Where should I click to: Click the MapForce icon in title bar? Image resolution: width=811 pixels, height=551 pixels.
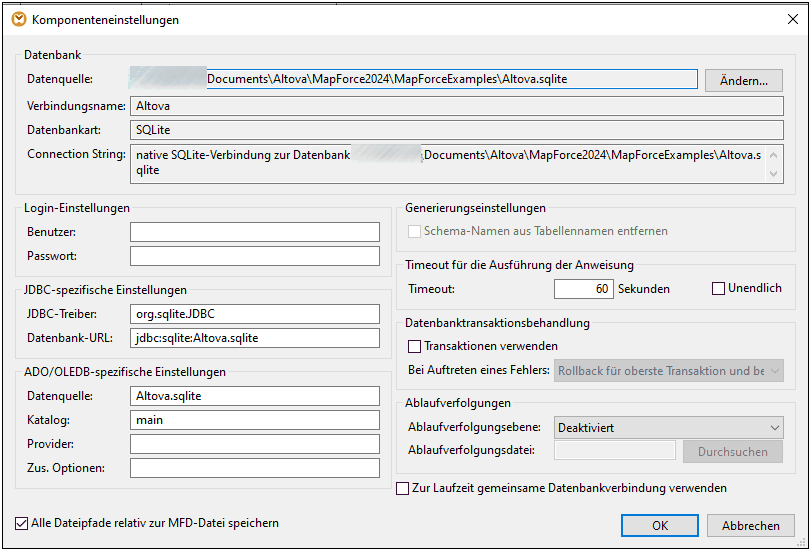pos(18,19)
